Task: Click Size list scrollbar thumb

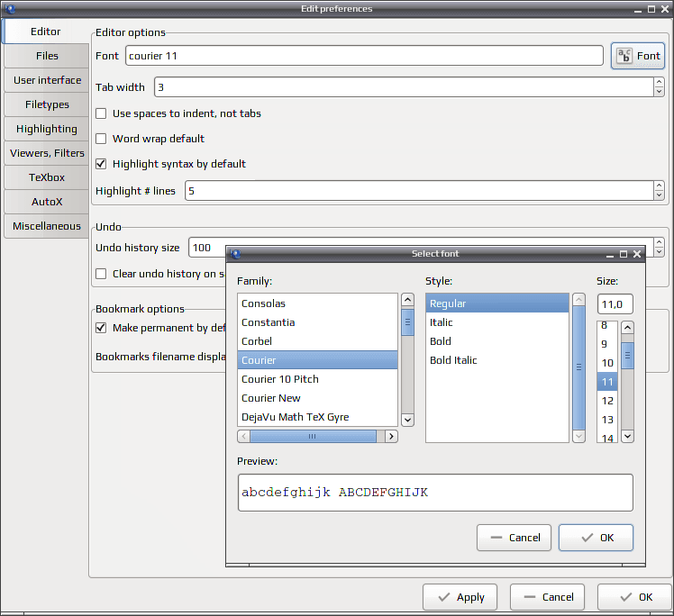Action: [x=627, y=355]
